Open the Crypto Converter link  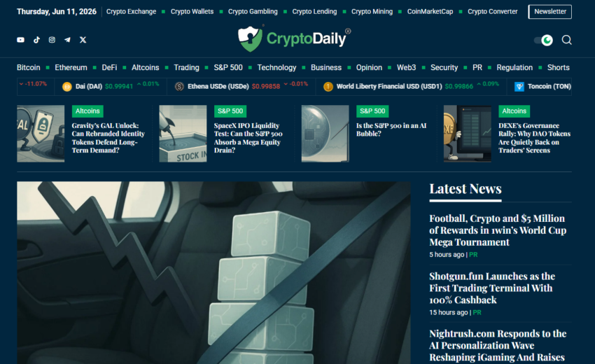click(493, 12)
